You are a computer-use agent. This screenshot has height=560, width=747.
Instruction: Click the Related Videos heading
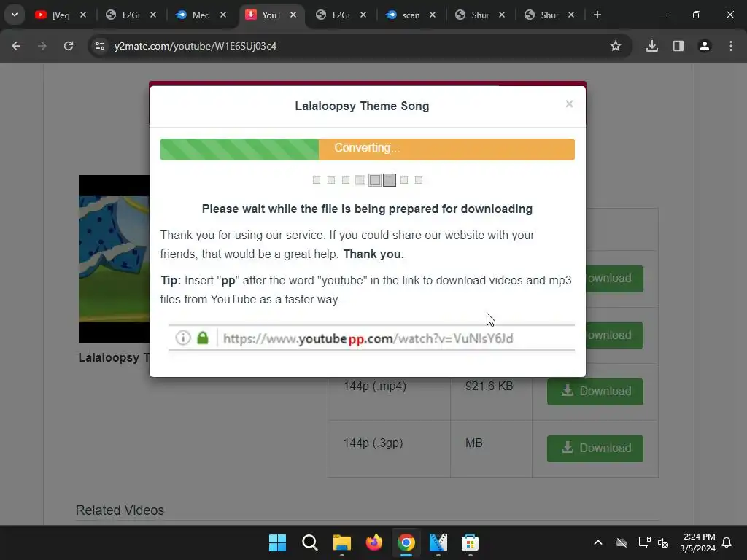pyautogui.click(x=120, y=510)
